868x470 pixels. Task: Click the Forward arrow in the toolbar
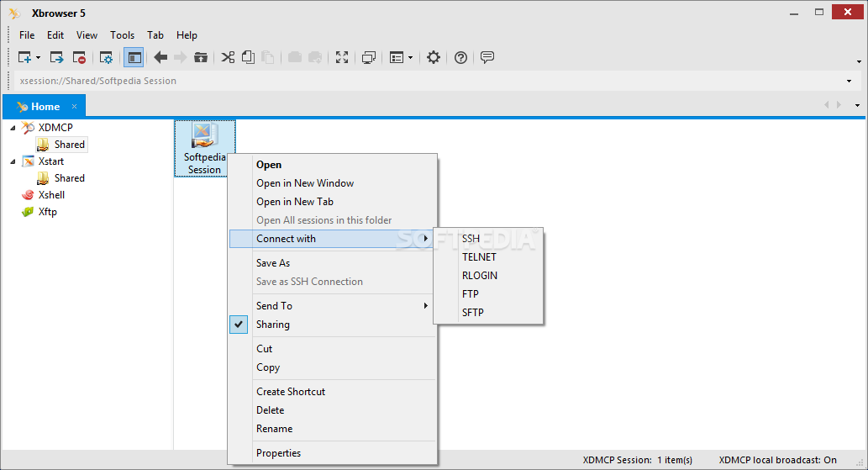point(181,57)
